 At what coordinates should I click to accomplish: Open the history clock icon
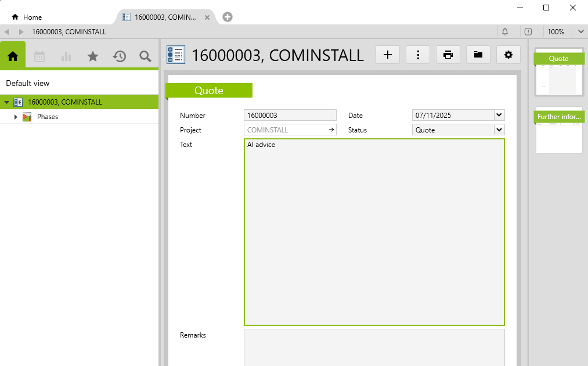(119, 56)
